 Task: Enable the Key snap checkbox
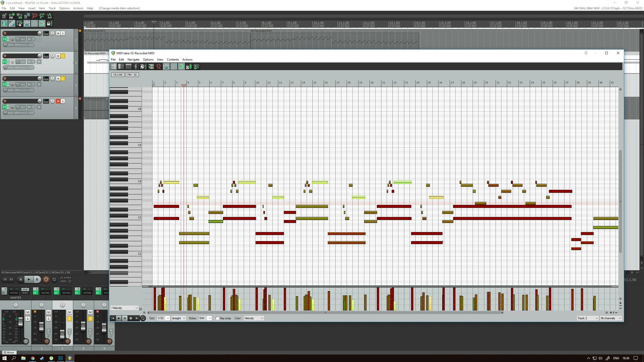click(x=217, y=318)
